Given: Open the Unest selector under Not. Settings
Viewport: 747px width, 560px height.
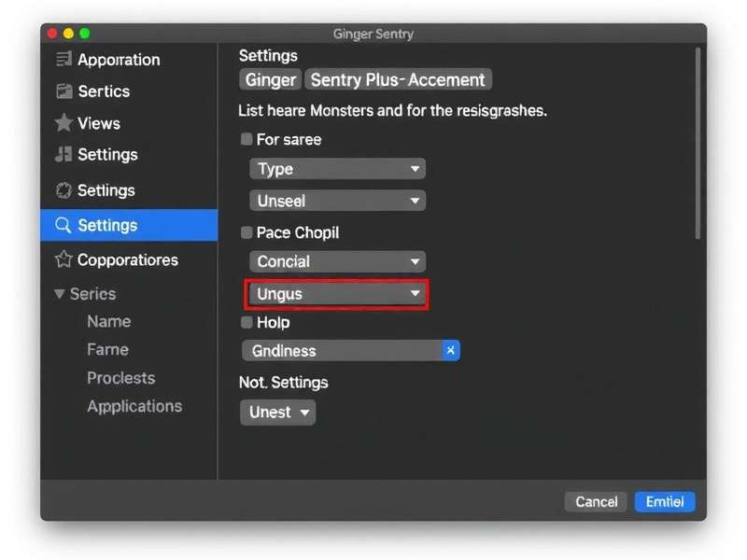Looking at the screenshot, I should point(277,412).
